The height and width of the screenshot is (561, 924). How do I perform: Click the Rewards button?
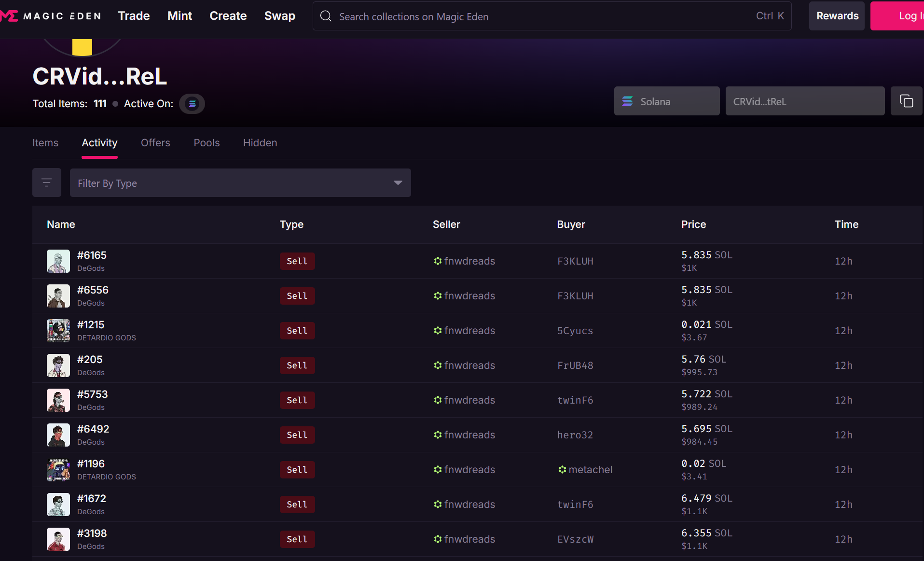(837, 16)
